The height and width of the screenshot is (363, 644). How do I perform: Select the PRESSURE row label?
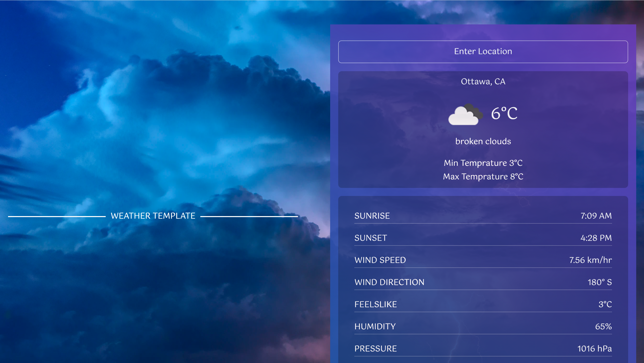pyautogui.click(x=375, y=349)
